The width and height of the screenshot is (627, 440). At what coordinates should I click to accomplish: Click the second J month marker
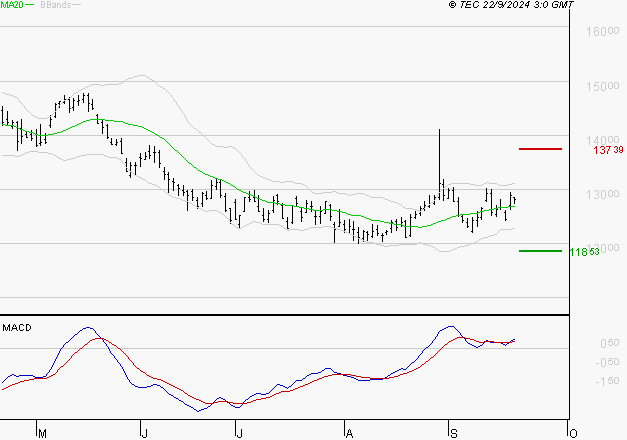click(x=240, y=434)
